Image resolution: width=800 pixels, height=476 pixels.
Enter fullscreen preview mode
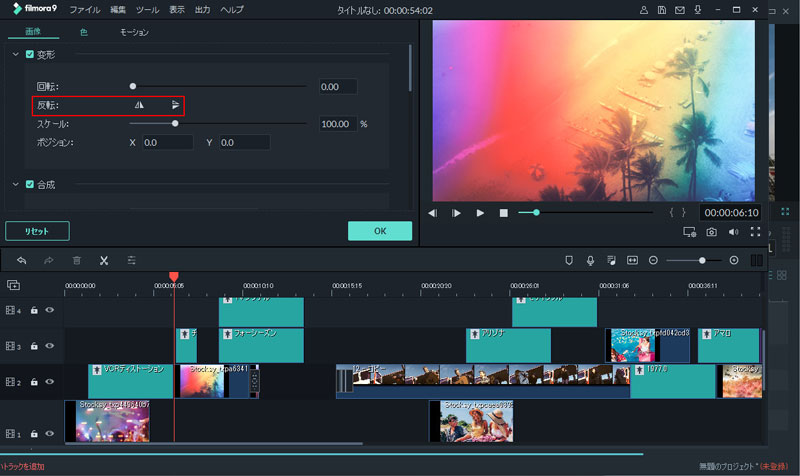pyautogui.click(x=756, y=232)
